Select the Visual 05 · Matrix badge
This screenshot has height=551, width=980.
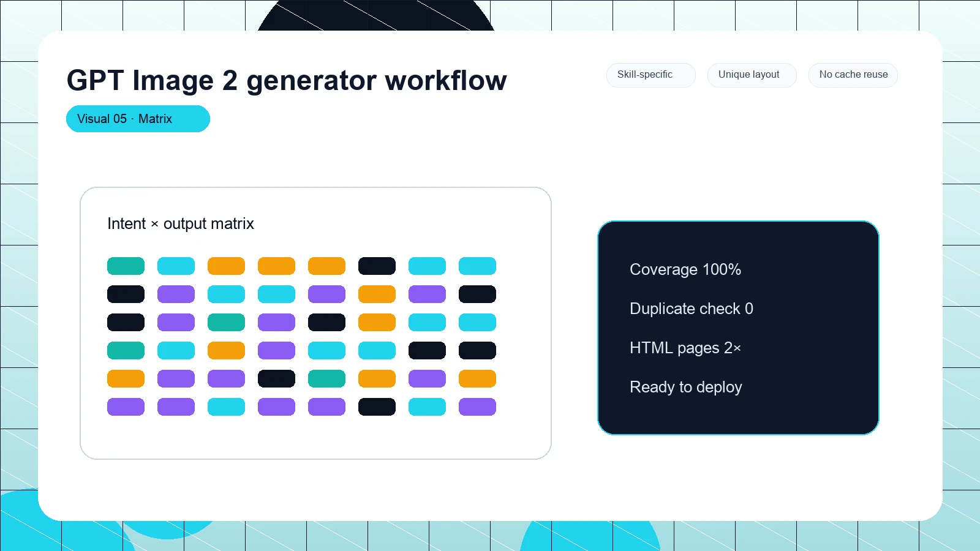138,119
